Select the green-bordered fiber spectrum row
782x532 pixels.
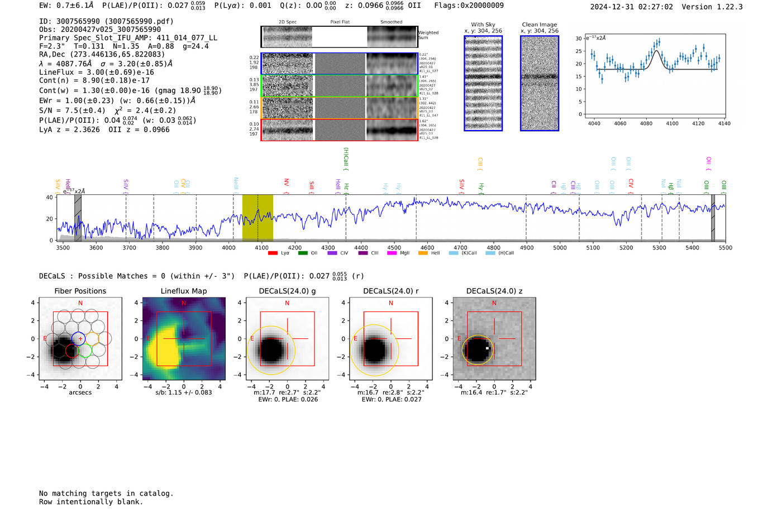[339, 85]
